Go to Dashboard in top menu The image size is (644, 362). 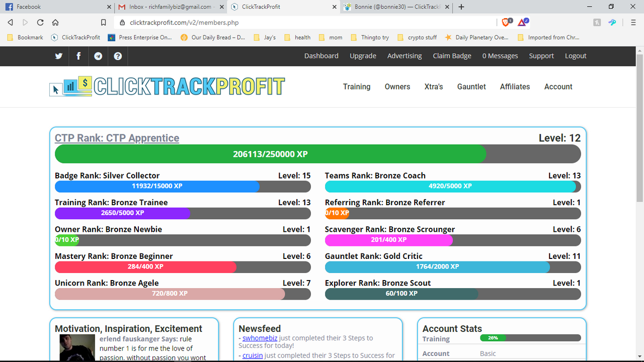pos(321,56)
